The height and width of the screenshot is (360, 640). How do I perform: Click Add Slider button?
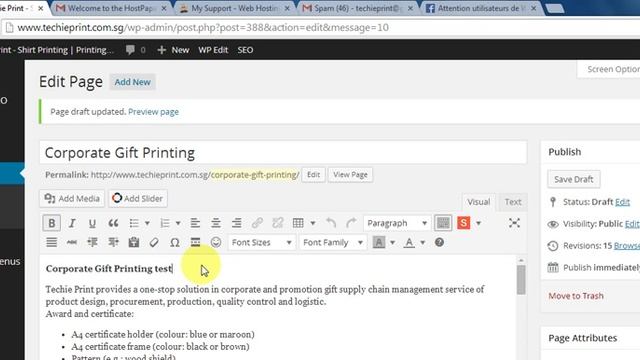coord(138,198)
